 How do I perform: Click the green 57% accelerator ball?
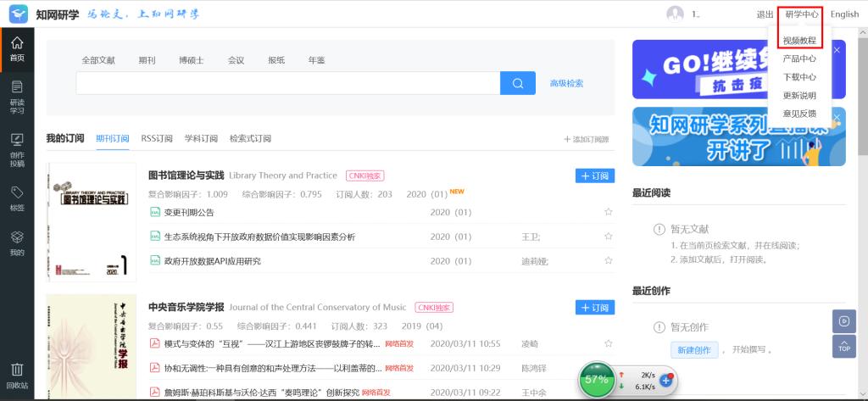pos(597,380)
